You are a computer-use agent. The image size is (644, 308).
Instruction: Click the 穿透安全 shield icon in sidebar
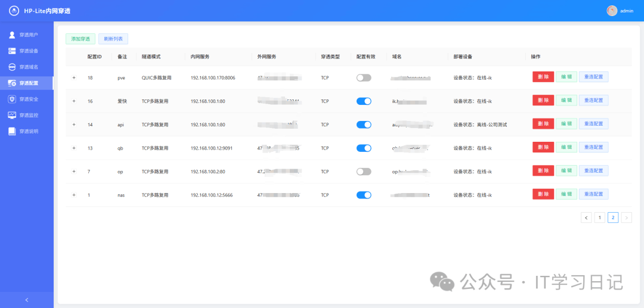click(12, 99)
